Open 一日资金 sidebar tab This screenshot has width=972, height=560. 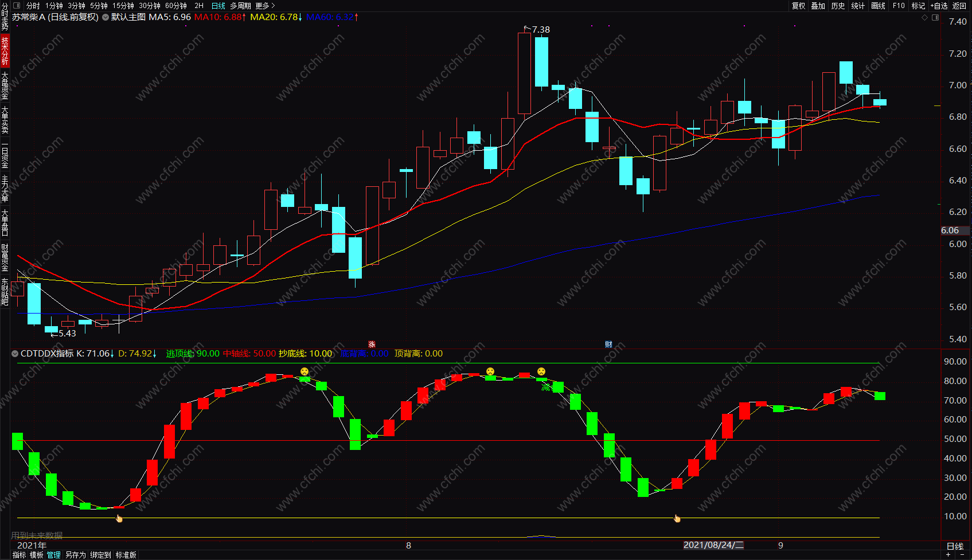pyautogui.click(x=5, y=155)
